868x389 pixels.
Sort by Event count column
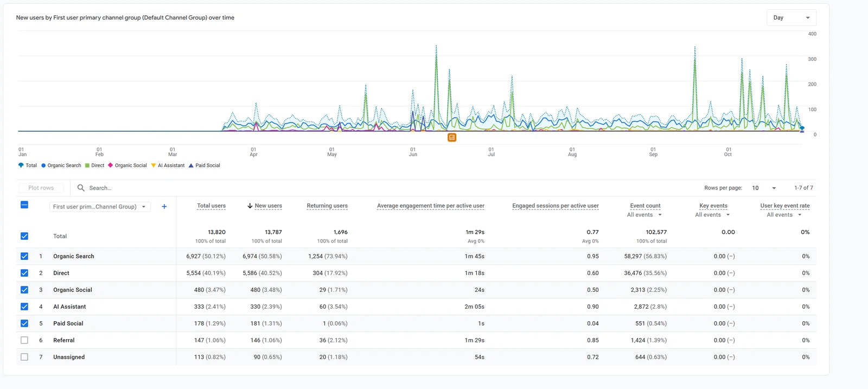coord(645,206)
